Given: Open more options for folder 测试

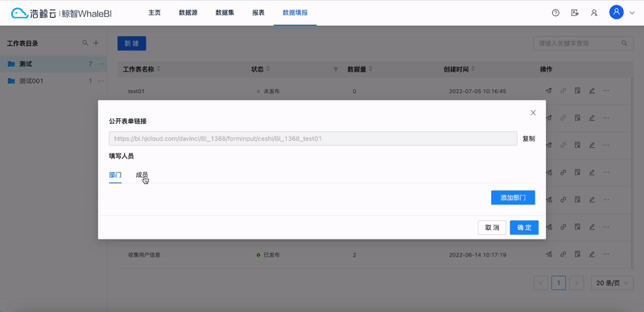Looking at the screenshot, I should pos(101,64).
